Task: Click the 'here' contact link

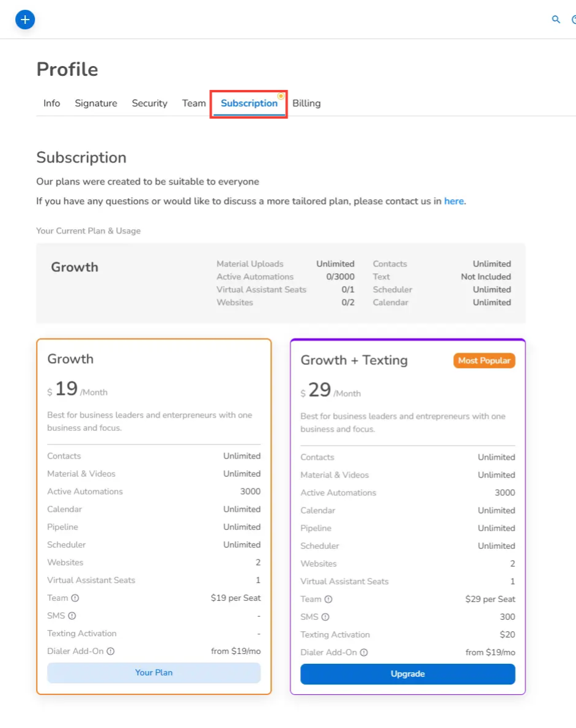Action: (x=454, y=201)
